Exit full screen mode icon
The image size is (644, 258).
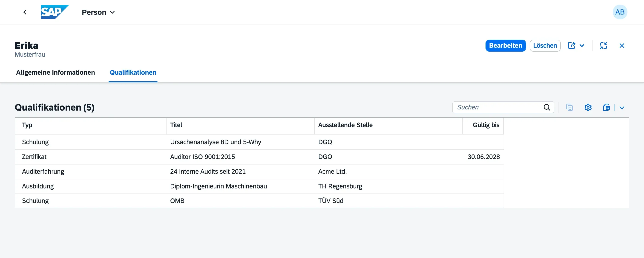click(x=603, y=46)
